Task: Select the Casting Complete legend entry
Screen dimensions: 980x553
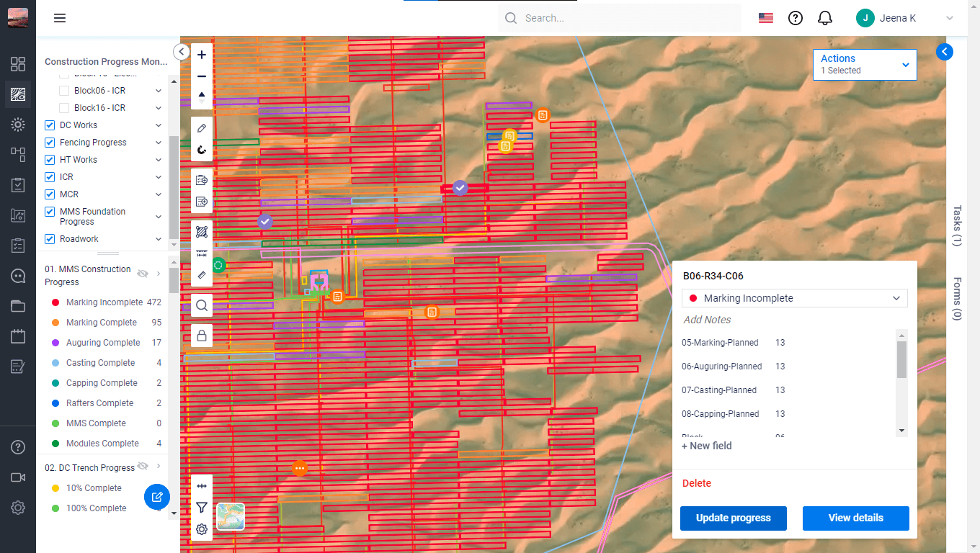Action: [x=100, y=363]
